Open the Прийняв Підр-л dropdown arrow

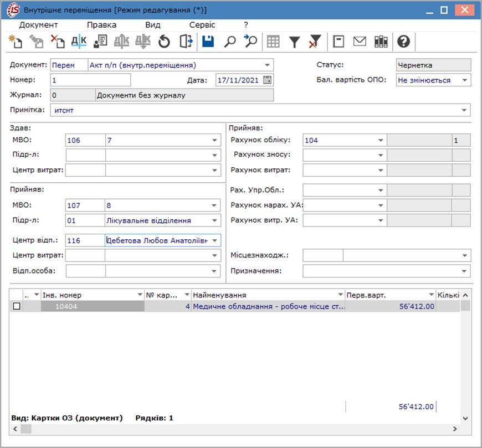[214, 220]
